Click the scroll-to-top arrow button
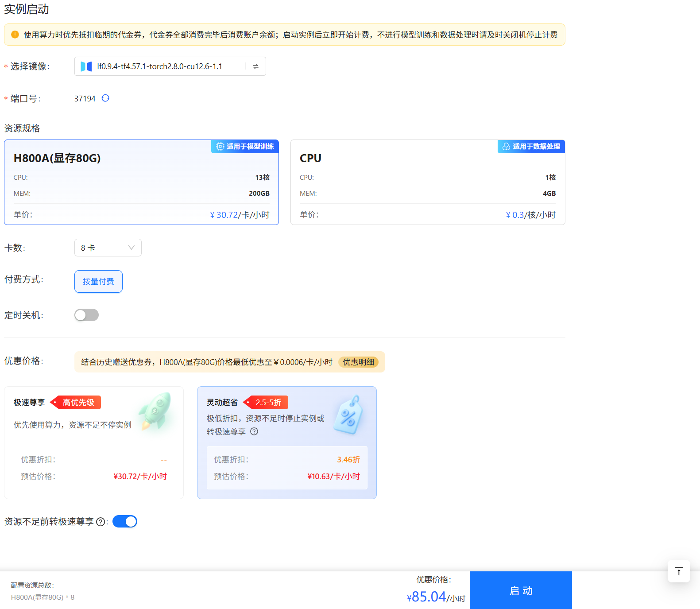Image resolution: width=700 pixels, height=609 pixels. coord(678,571)
